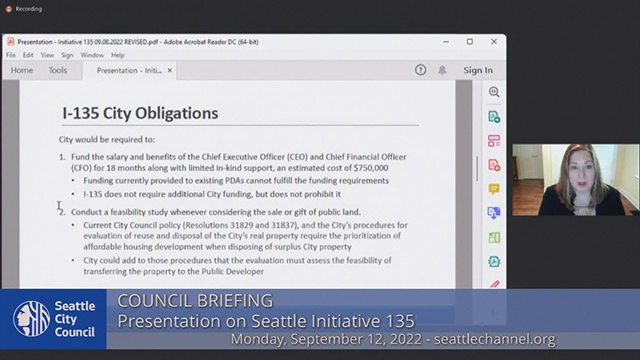This screenshot has width=640, height=360.
Task: Open the Organize Pages tool
Action: (494, 237)
